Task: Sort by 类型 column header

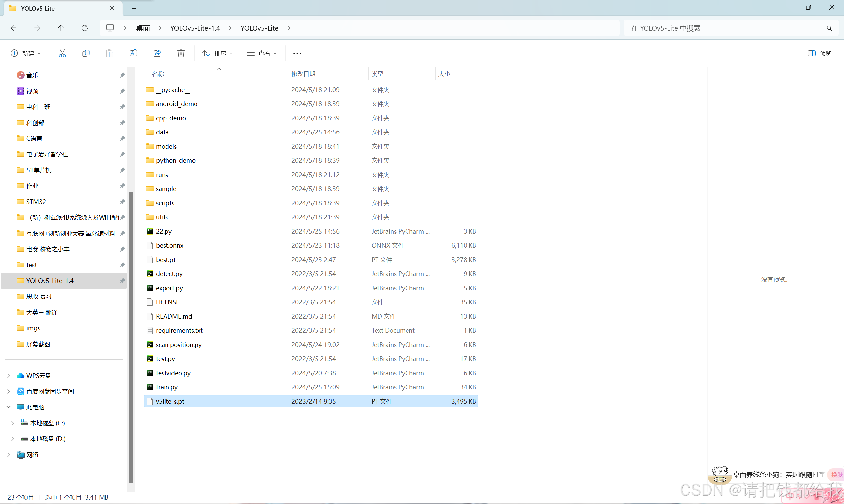Action: (377, 74)
